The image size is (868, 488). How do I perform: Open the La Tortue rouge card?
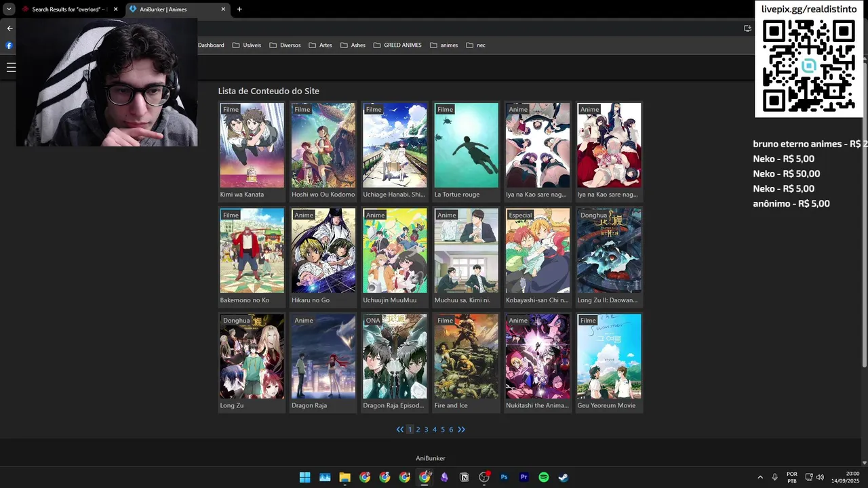pos(466,152)
